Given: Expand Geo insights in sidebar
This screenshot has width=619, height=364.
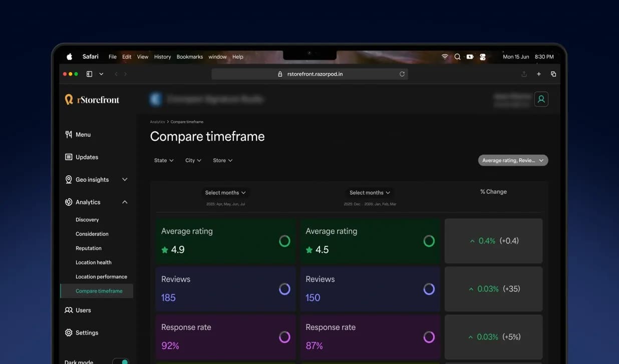Looking at the screenshot, I should 125,180.
